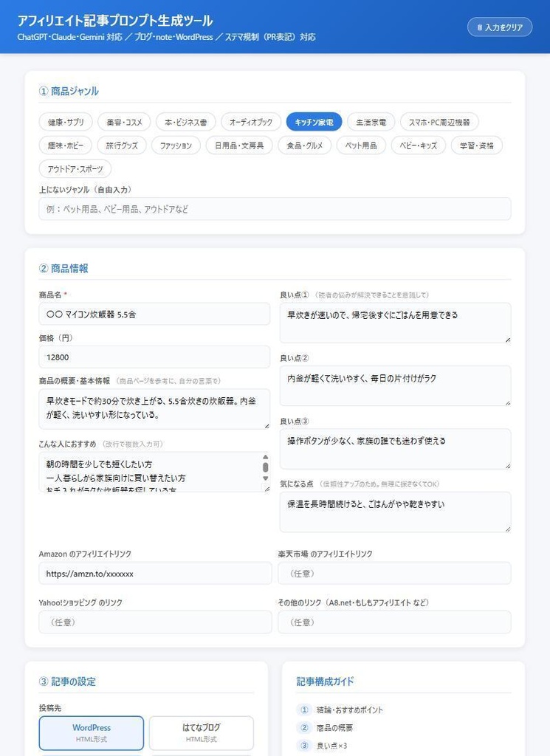The image size is (550, 756).
Task: Edit the 商品名 input field
Action: pyautogui.click(x=154, y=314)
